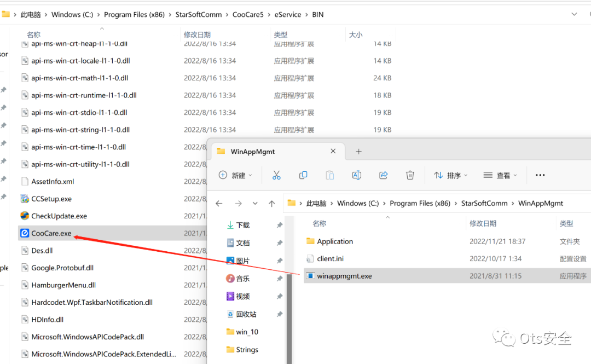Click Program Files (x86) in WinAppMgmt address bar
Image resolution: width=591 pixels, height=364 pixels.
(x=420, y=203)
